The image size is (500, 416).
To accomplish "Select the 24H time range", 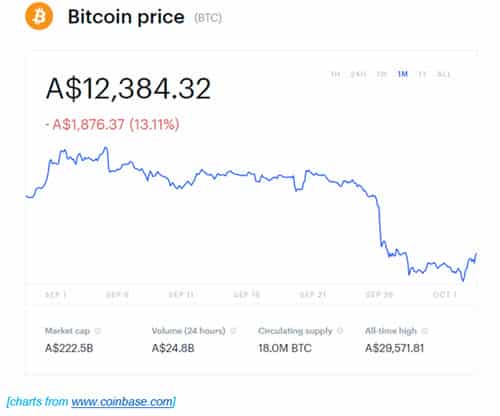I will click(x=359, y=74).
